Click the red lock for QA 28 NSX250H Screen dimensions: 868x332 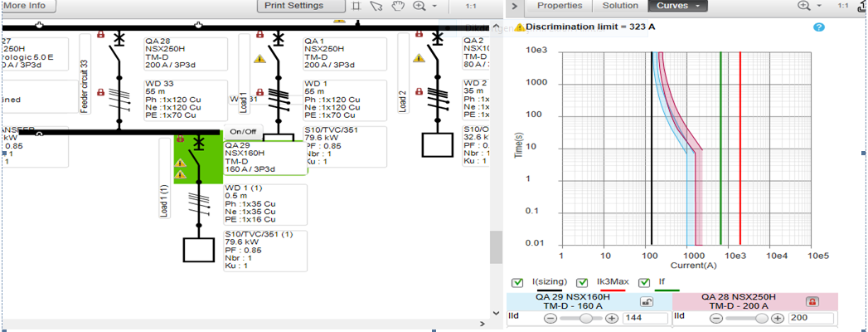coord(812,301)
